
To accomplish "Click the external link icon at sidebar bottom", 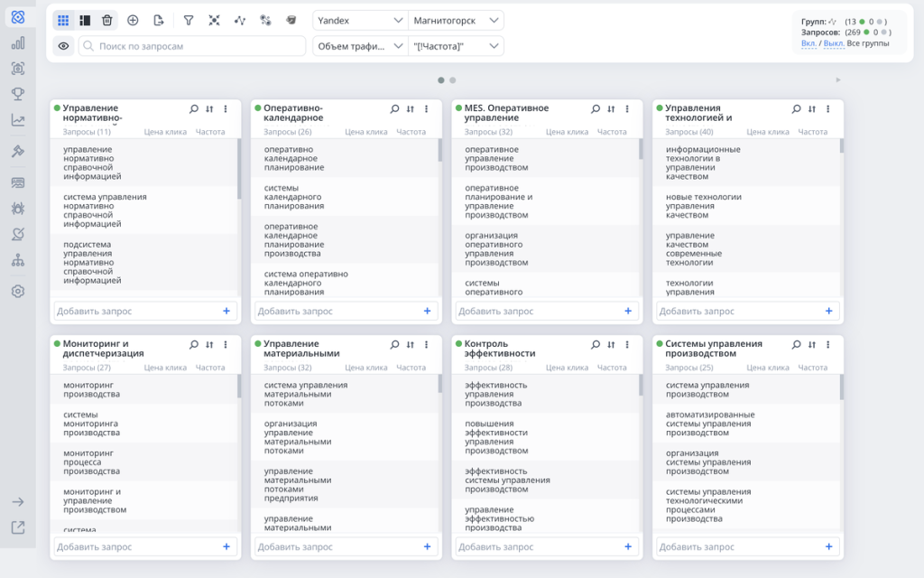I will click(18, 527).
